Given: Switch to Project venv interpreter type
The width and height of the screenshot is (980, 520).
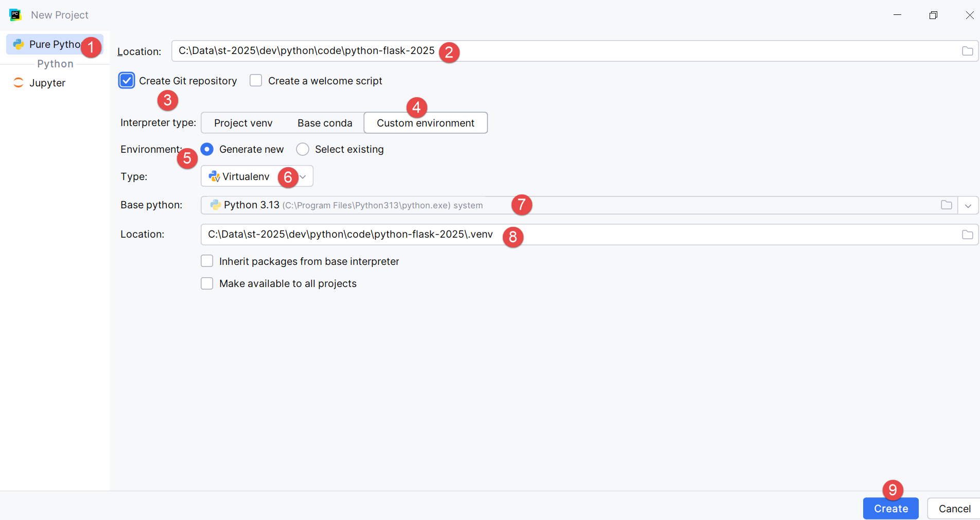Looking at the screenshot, I should tap(243, 123).
